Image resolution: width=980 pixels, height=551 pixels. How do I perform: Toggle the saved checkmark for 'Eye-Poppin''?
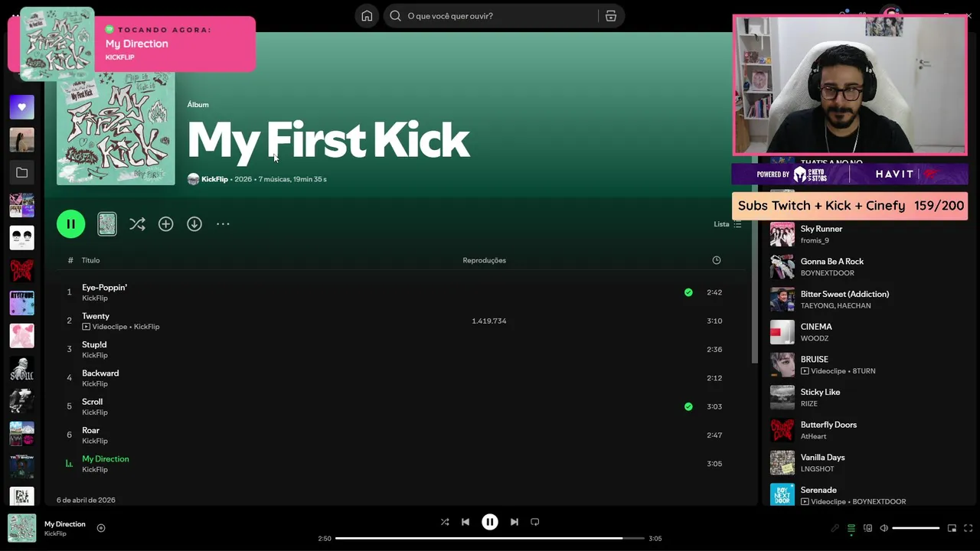[x=688, y=292]
